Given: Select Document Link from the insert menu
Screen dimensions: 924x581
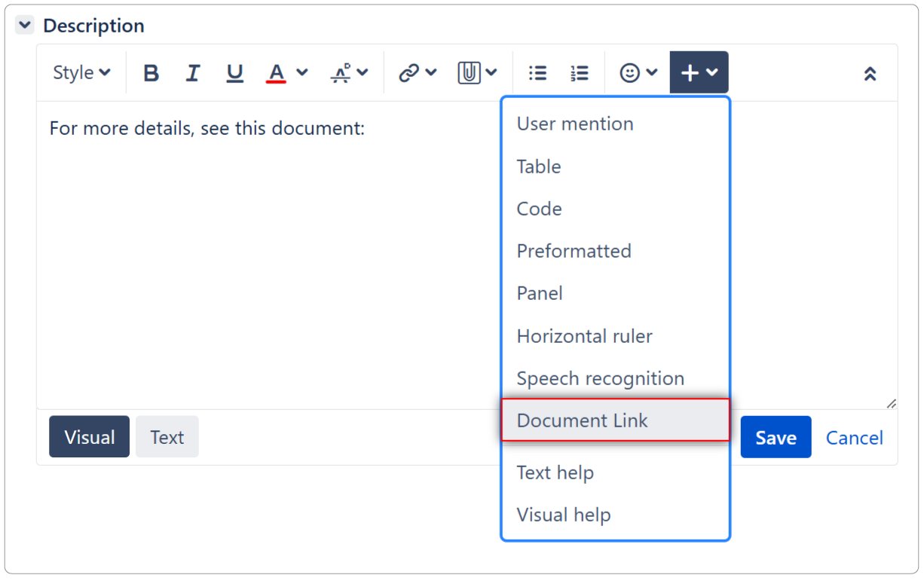Looking at the screenshot, I should pos(583,420).
